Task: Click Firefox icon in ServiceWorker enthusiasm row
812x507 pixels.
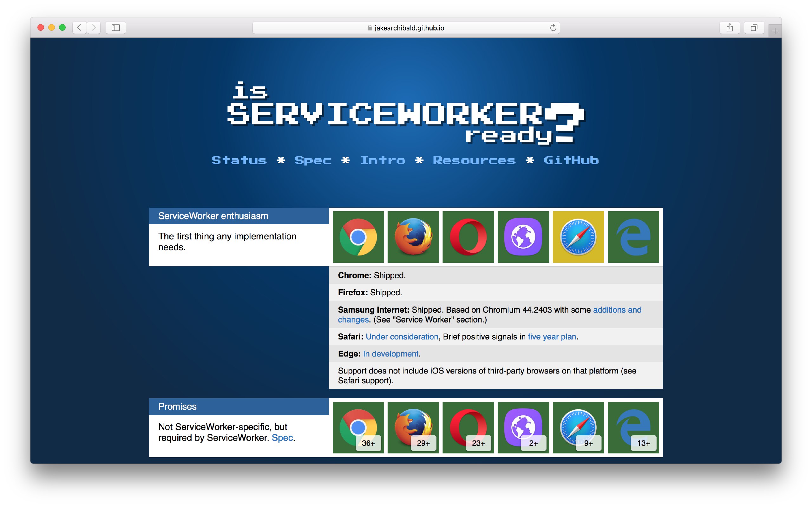Action: 413,237
